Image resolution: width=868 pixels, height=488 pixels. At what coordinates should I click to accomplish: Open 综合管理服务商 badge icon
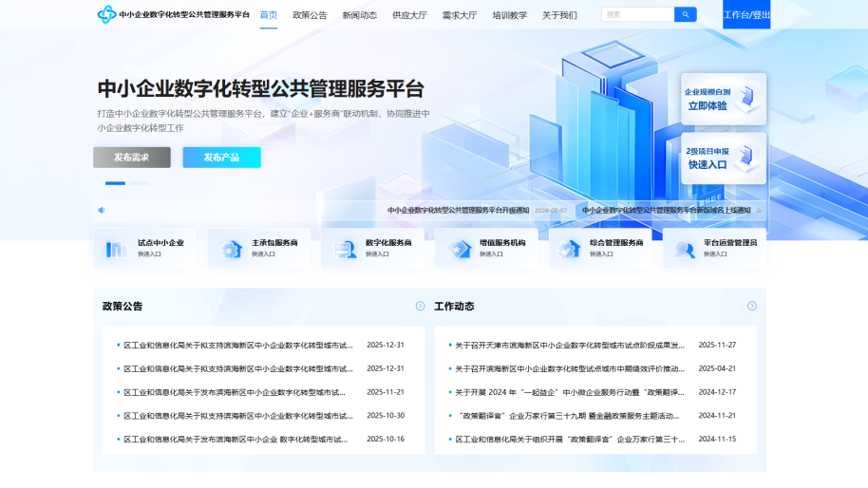click(x=569, y=249)
